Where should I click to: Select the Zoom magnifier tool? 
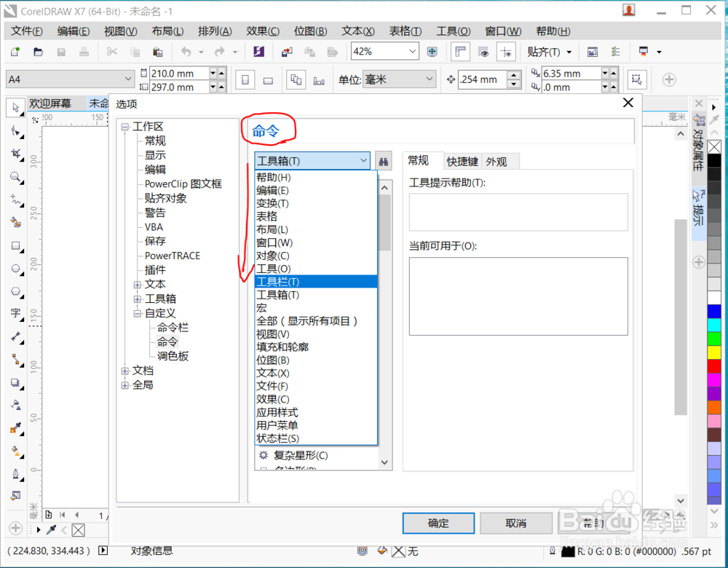click(16, 177)
